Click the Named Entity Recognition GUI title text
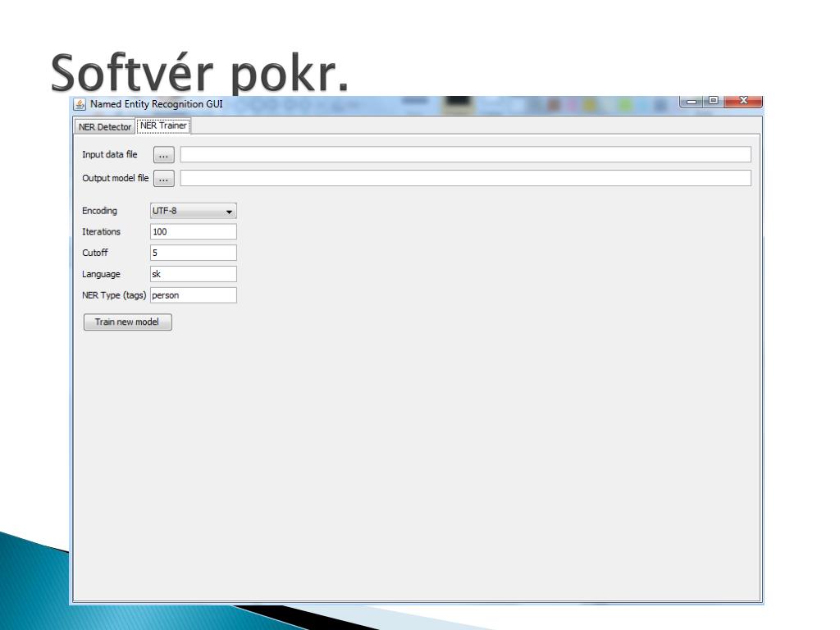 click(157, 104)
